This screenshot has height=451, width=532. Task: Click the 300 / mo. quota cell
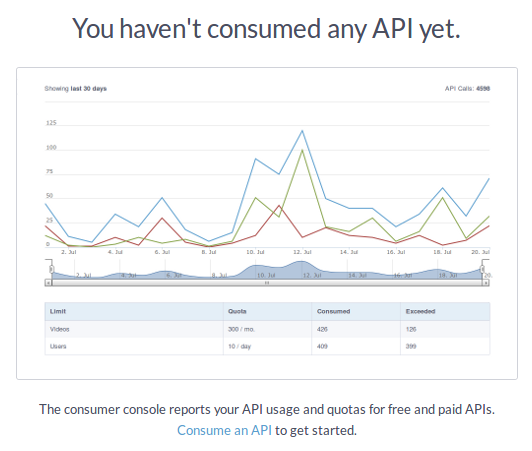(x=241, y=329)
